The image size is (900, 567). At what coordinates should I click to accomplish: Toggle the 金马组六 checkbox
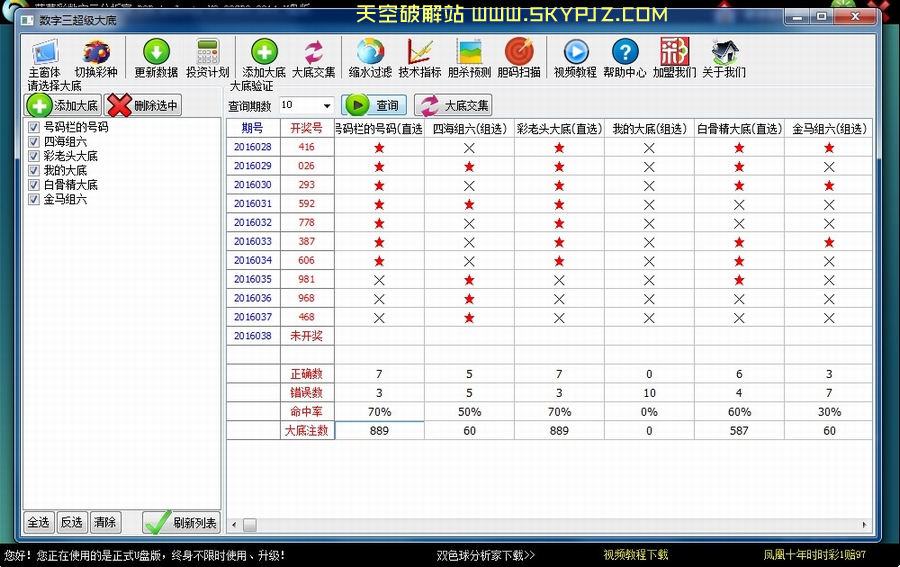(34, 199)
